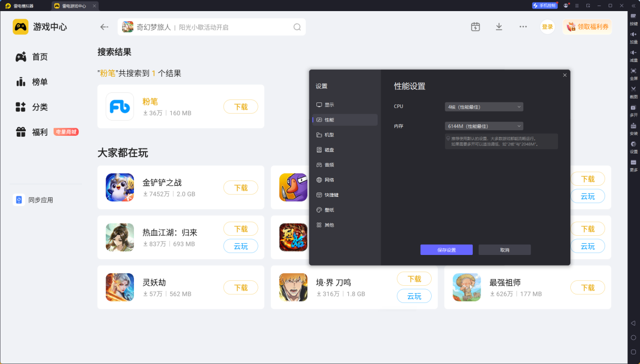Expand the 内存 memory dropdown

(x=484, y=126)
